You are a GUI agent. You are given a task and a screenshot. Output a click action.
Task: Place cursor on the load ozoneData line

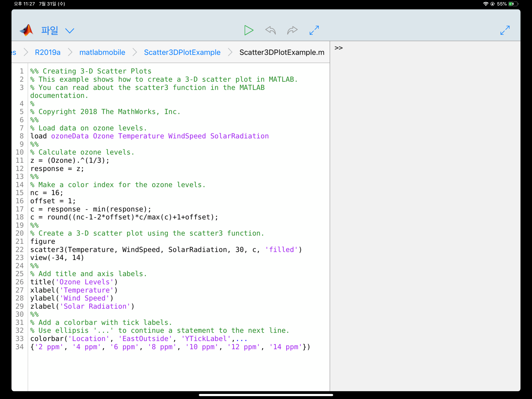[x=149, y=136]
